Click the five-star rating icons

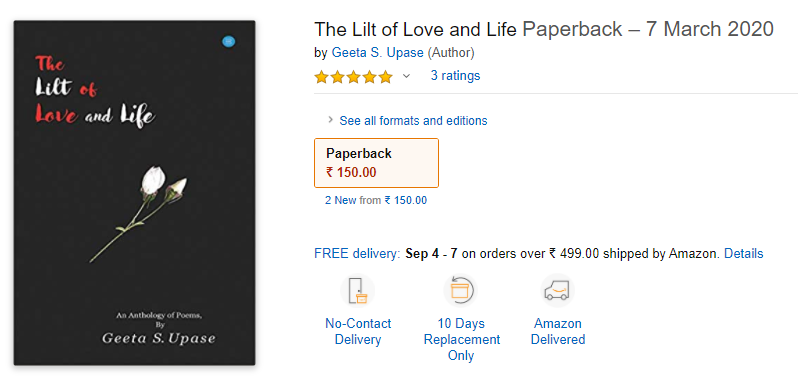point(354,77)
